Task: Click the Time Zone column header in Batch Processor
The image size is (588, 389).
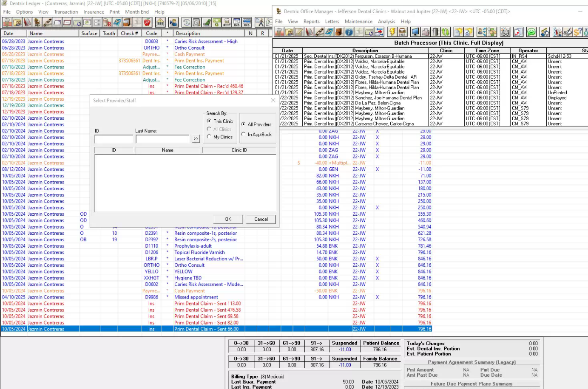Action: [x=487, y=51]
